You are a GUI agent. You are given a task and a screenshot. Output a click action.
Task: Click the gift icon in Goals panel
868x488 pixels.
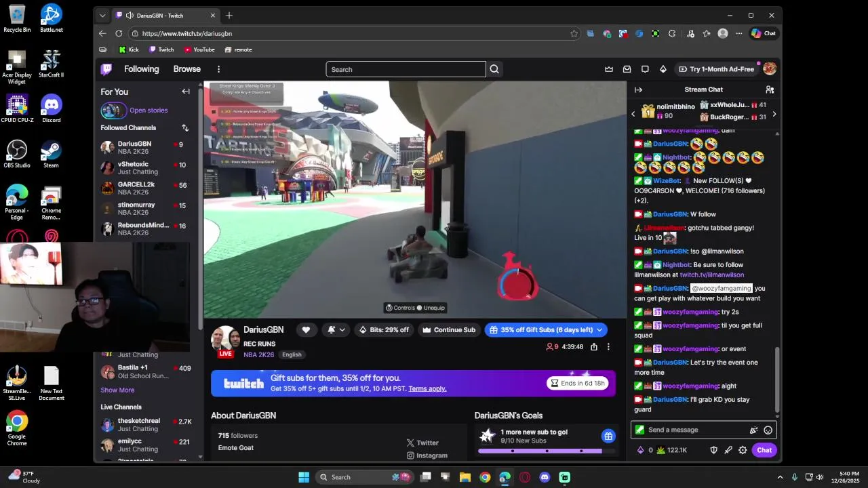[608, 436]
